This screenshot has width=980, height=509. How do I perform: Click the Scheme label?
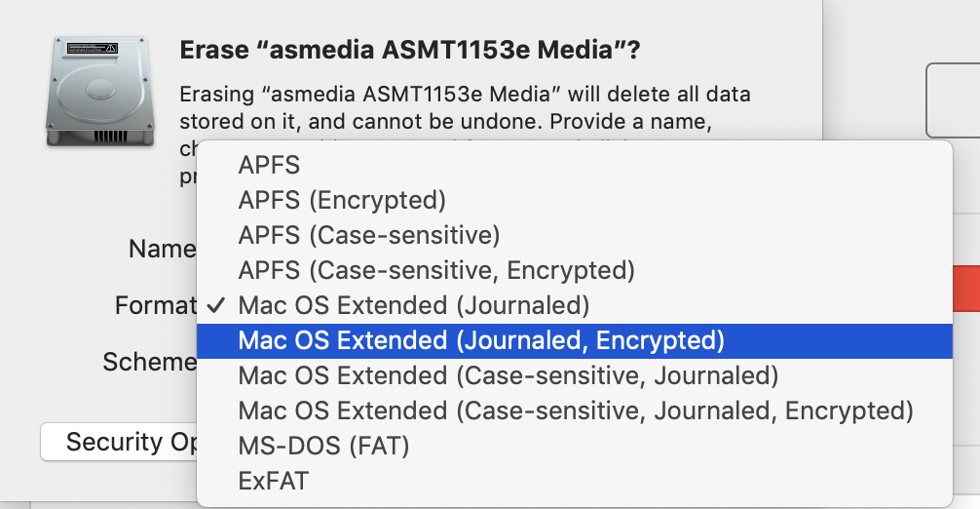(x=149, y=362)
